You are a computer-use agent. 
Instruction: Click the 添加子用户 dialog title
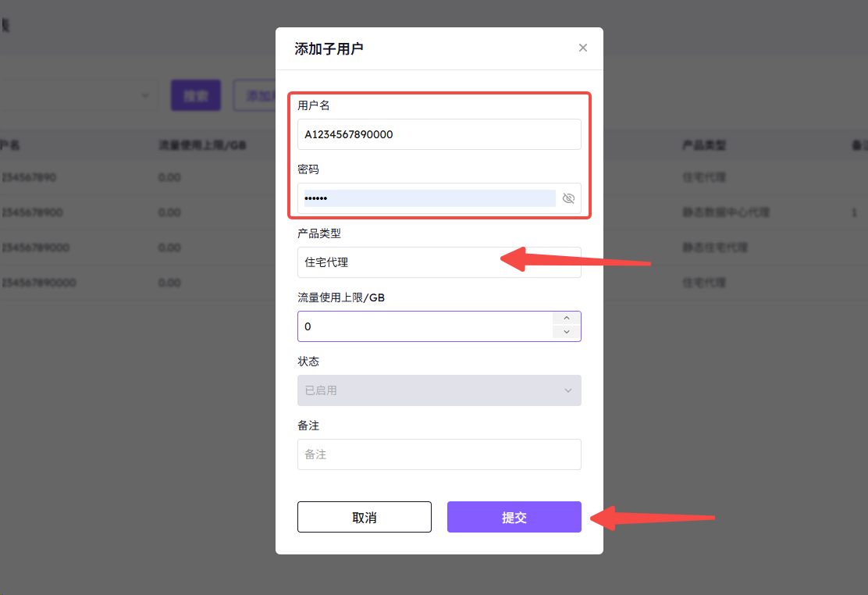click(329, 48)
